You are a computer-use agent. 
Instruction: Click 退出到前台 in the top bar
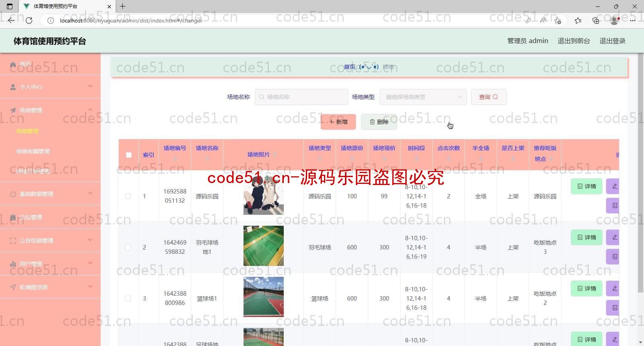tap(574, 41)
